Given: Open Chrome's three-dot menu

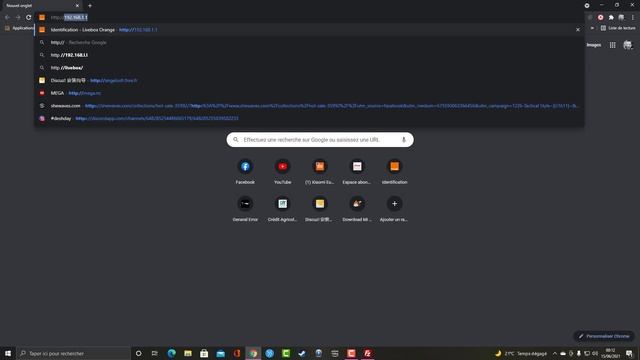Looking at the screenshot, I should tap(633, 18).
